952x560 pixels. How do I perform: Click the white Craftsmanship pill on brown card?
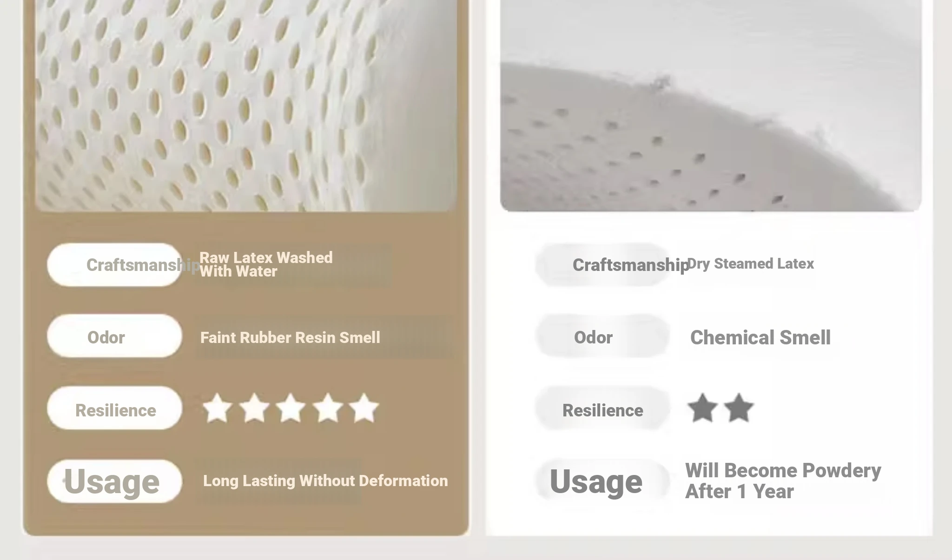point(114,264)
